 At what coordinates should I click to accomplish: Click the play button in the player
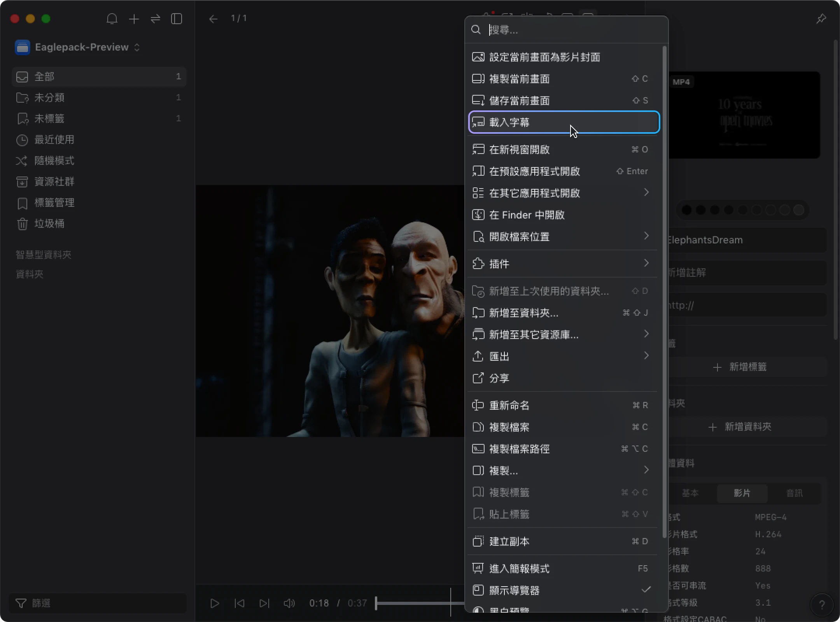215,603
